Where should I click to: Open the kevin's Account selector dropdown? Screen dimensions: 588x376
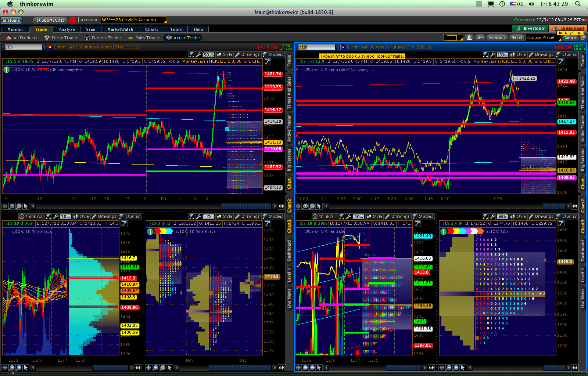133,20
